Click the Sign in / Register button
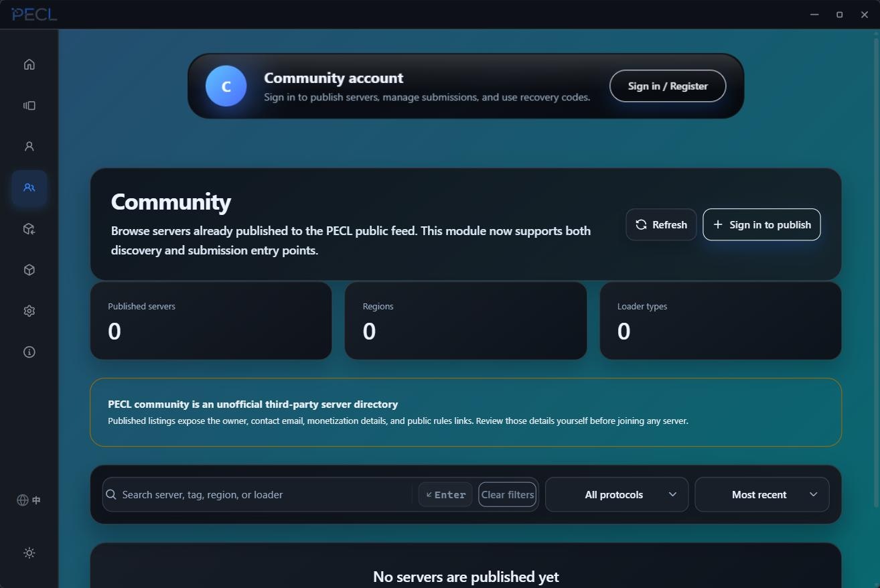 [x=667, y=86]
